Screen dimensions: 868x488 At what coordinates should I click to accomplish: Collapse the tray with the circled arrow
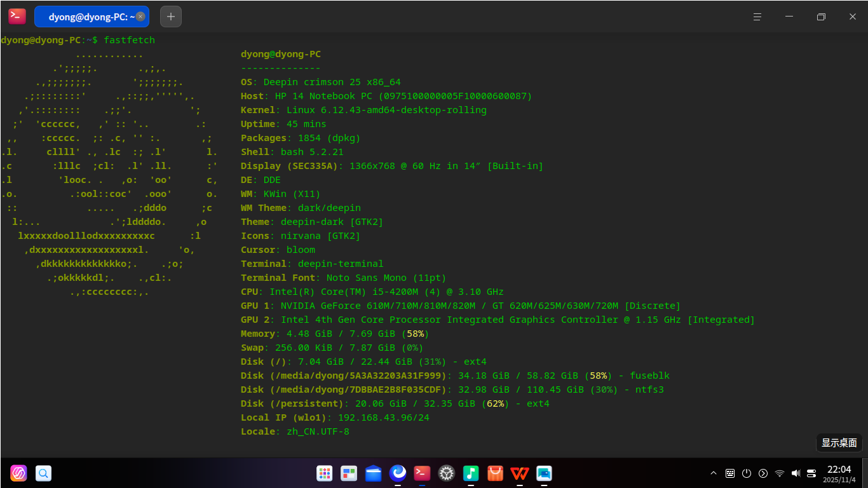pyautogui.click(x=763, y=473)
